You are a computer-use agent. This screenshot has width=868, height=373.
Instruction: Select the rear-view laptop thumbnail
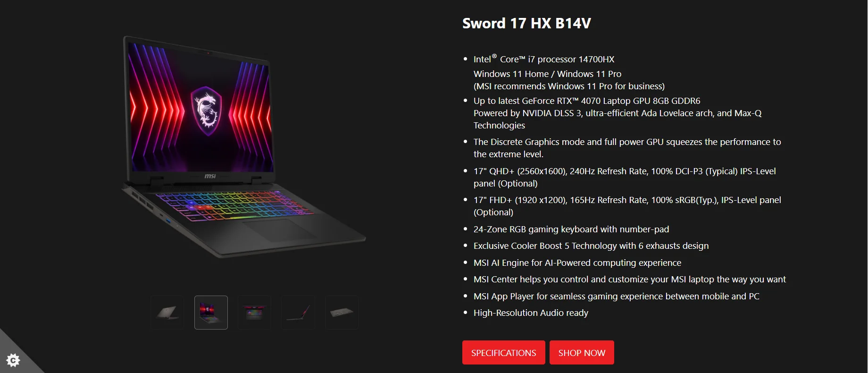pos(167,313)
